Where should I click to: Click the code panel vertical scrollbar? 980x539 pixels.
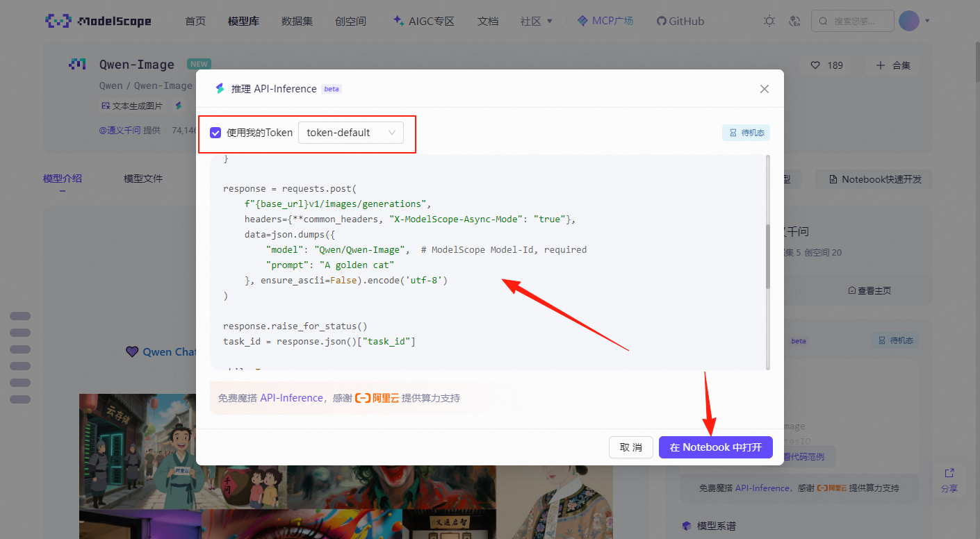pos(768,256)
